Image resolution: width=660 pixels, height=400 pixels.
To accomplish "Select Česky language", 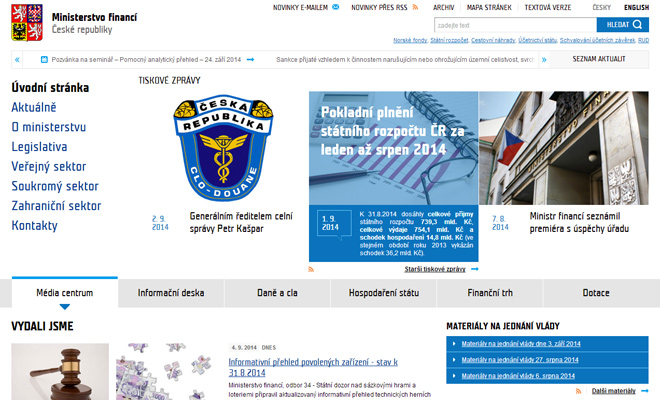I will 601,8.
